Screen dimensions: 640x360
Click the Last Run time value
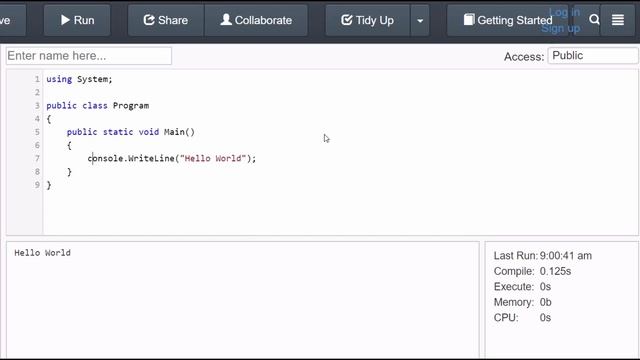566,256
